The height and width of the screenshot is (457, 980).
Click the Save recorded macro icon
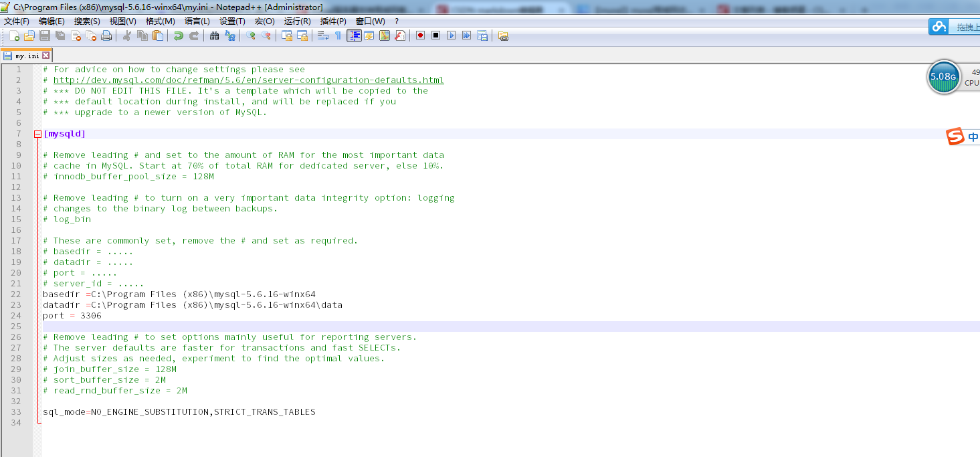[x=482, y=35]
